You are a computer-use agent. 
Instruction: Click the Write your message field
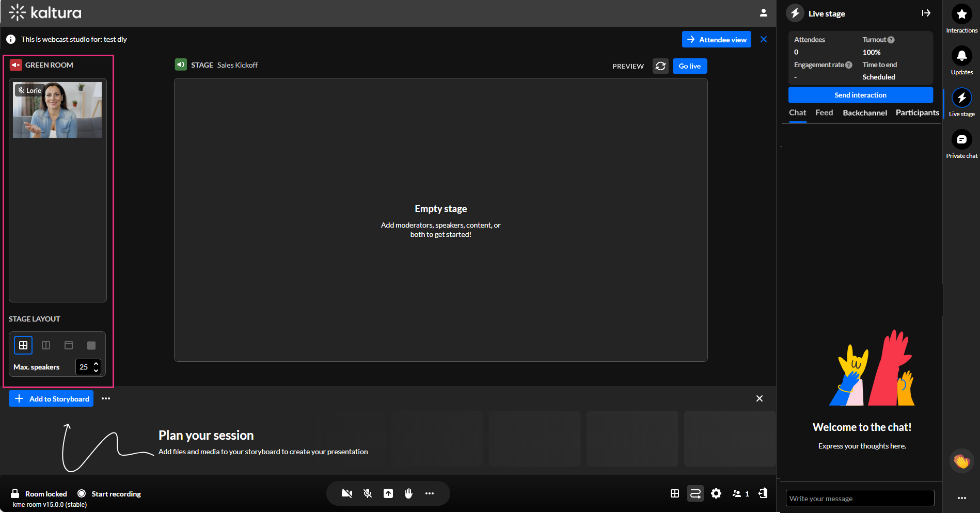860,498
